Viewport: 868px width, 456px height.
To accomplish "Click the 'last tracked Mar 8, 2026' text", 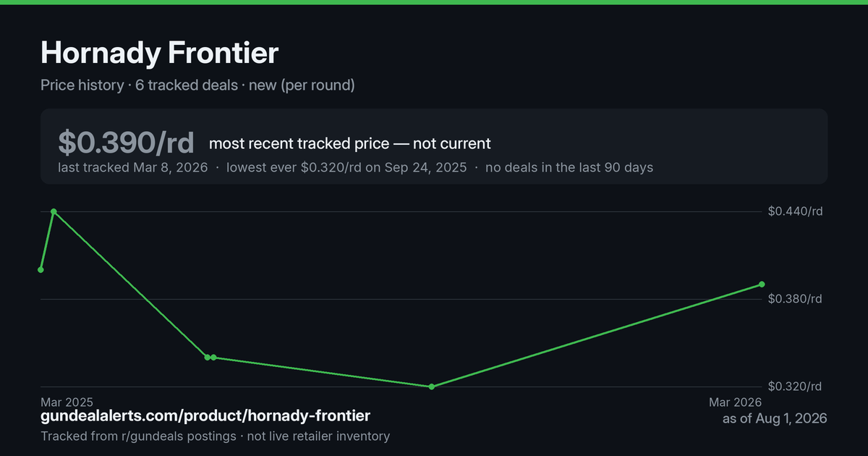I will 133,168.
